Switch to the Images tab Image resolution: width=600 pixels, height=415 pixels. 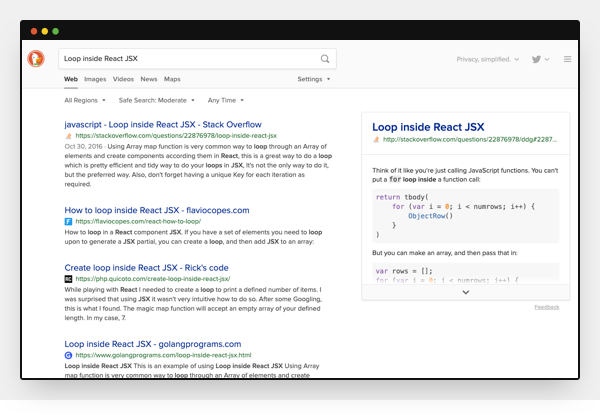click(x=95, y=79)
